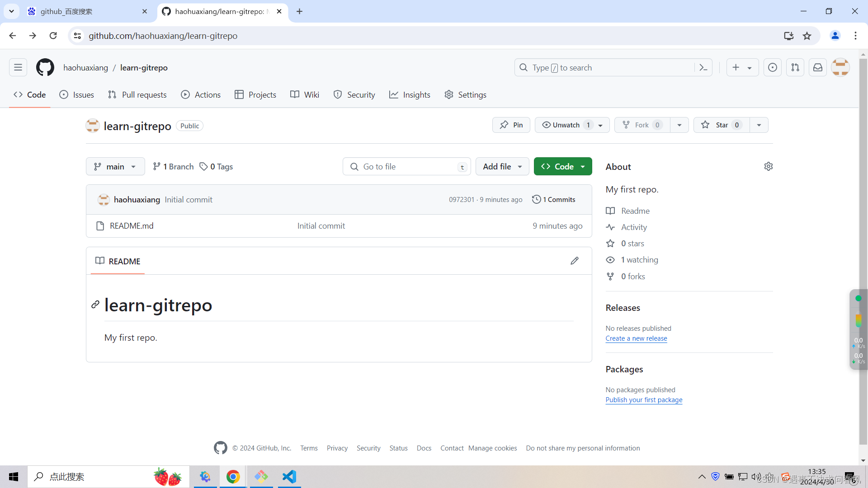868x488 pixels.
Task: Open a new browser tab
Action: 299,11
